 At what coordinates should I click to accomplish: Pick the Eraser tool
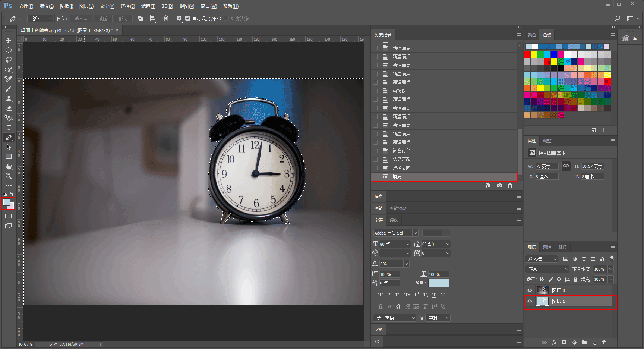[x=8, y=108]
